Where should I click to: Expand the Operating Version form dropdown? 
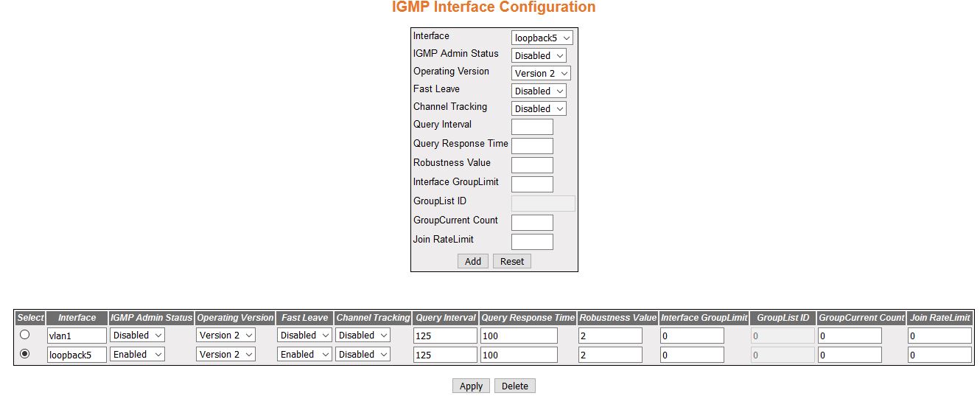[542, 73]
